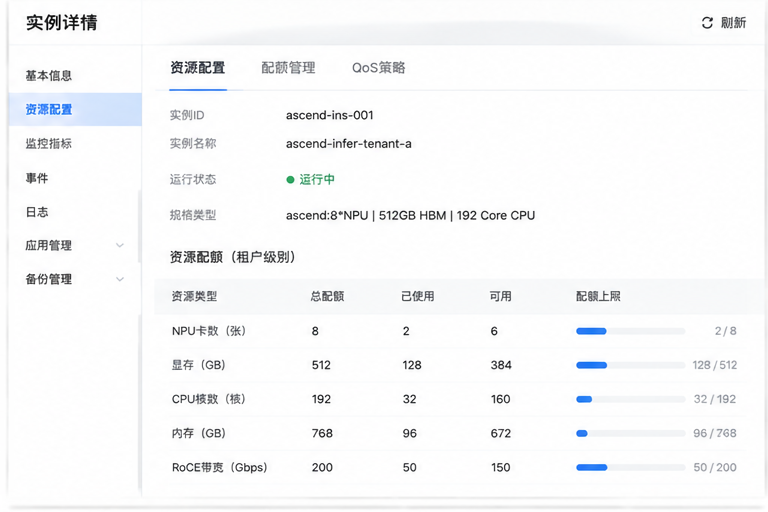Click RoCE带宽 total value 200

pyautogui.click(x=322, y=467)
